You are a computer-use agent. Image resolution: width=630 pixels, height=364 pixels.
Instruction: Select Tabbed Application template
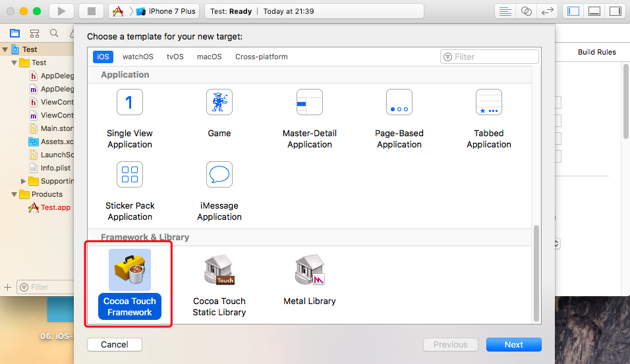coord(489,119)
